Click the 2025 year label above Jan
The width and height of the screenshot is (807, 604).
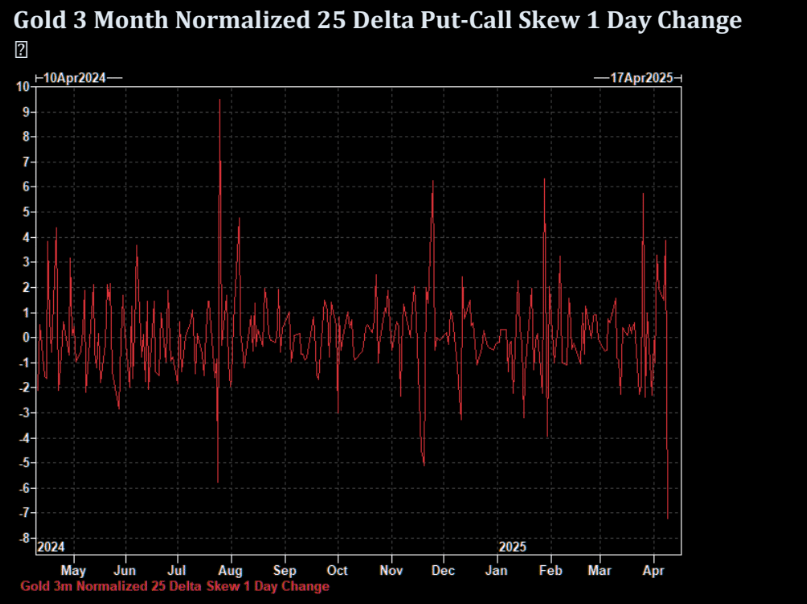point(512,547)
